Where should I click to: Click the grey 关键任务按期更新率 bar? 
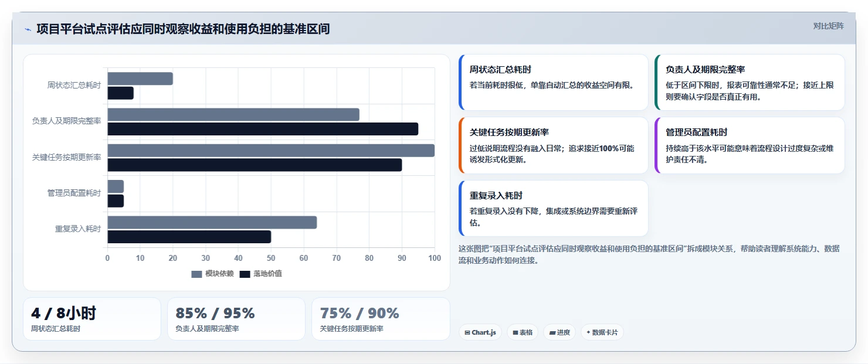pyautogui.click(x=271, y=151)
